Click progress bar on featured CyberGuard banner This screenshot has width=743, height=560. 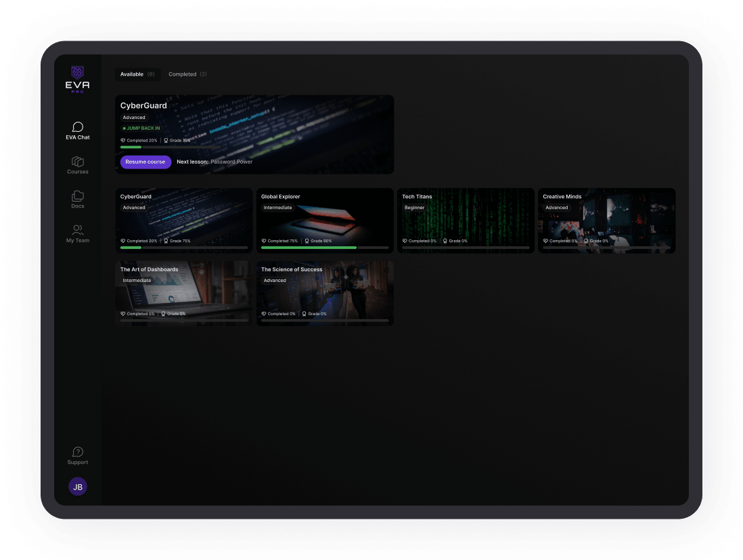point(170,147)
